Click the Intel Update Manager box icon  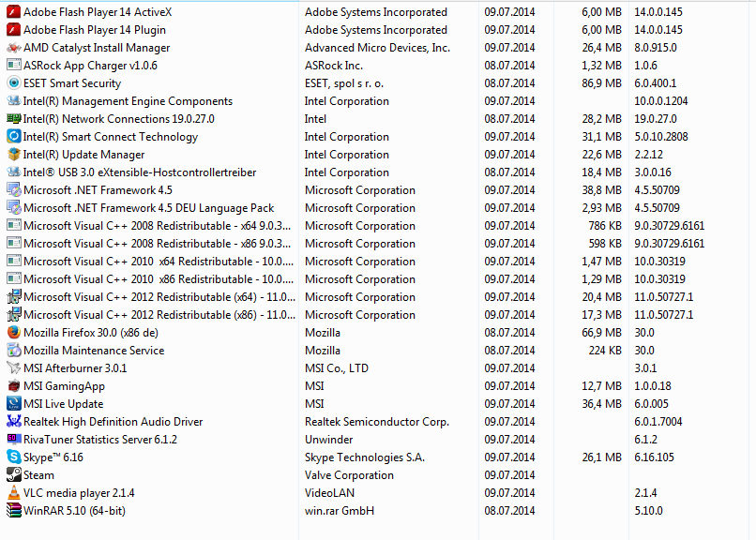point(13,155)
